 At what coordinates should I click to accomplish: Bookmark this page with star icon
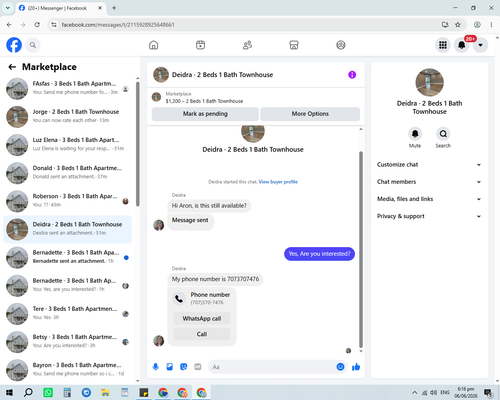[x=458, y=25]
